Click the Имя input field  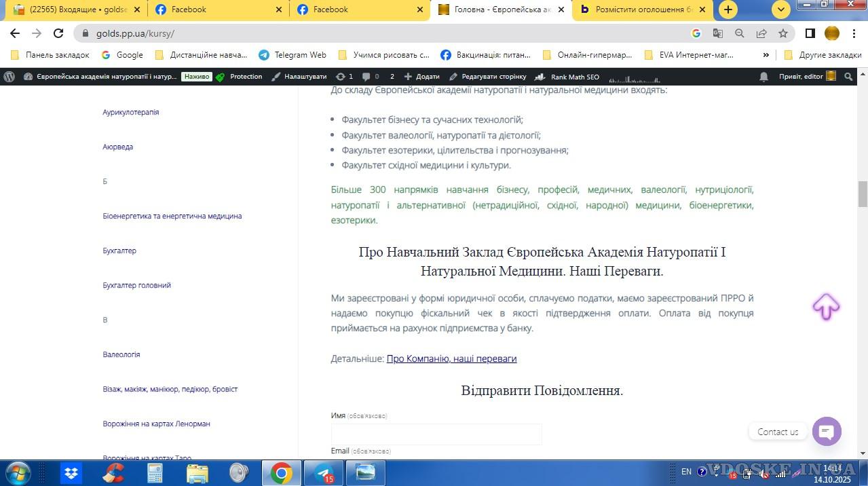(x=436, y=434)
